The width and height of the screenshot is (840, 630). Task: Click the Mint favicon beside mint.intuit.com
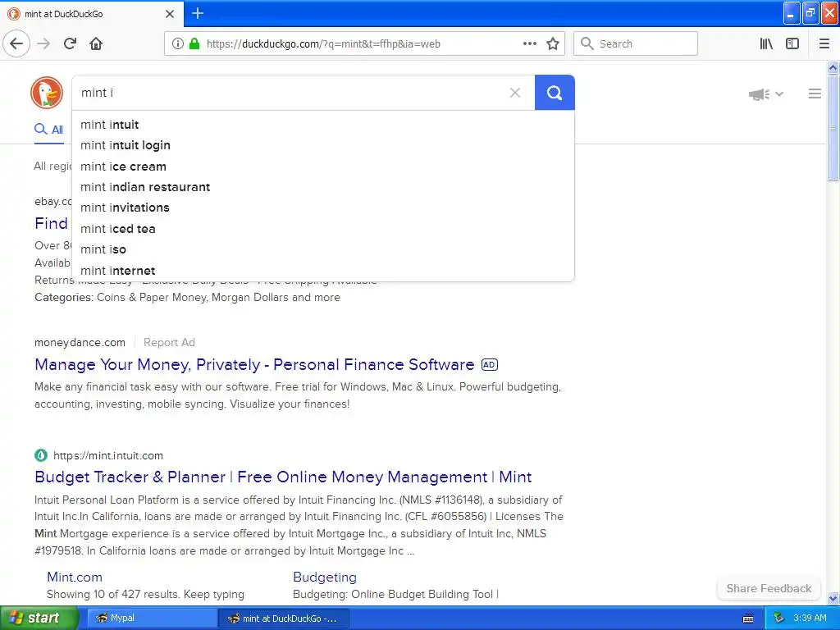click(x=41, y=455)
